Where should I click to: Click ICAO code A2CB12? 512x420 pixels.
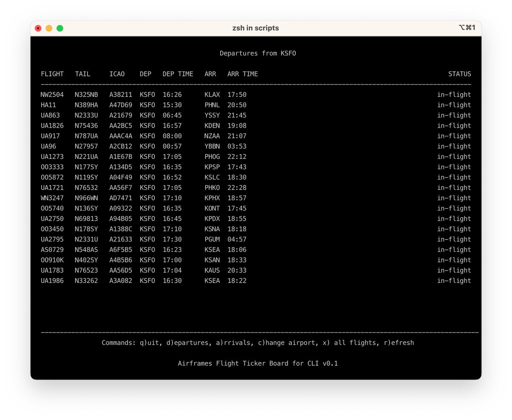[x=121, y=146]
